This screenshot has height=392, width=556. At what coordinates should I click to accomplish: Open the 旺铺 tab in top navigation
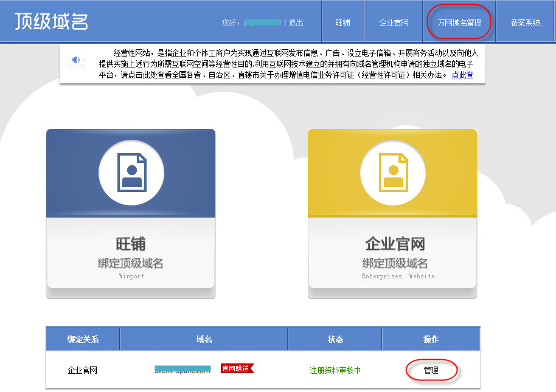[x=343, y=22]
